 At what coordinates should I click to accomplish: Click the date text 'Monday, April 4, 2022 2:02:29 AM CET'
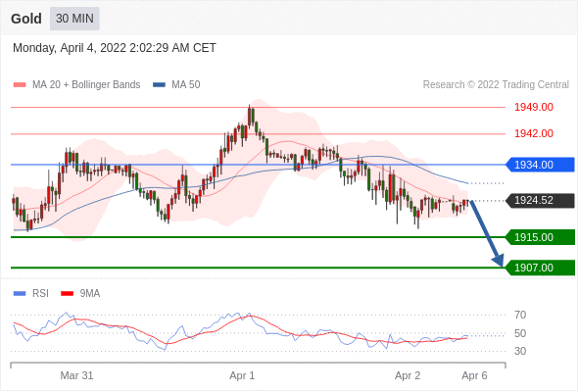[x=115, y=48]
